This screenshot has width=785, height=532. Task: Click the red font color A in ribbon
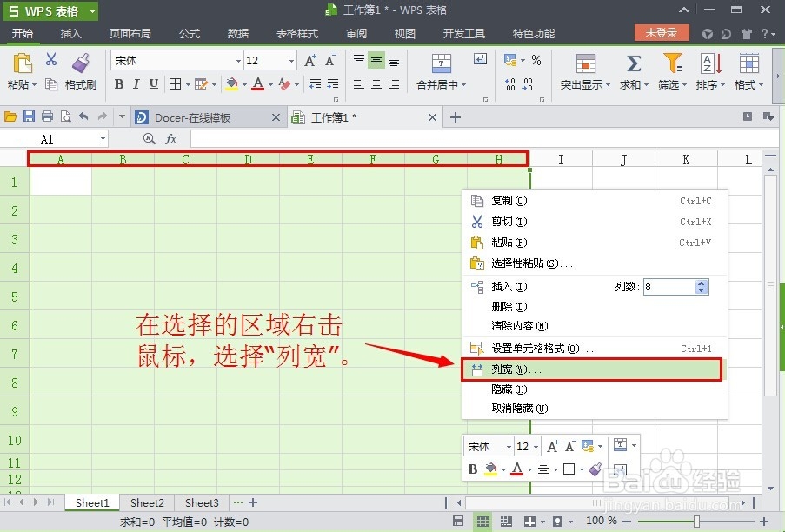pyautogui.click(x=258, y=84)
